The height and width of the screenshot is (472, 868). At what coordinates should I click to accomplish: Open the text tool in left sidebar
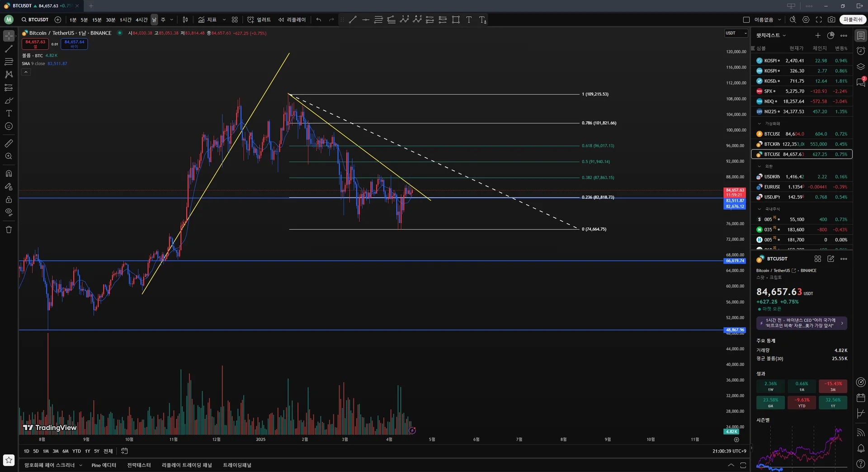tap(9, 113)
